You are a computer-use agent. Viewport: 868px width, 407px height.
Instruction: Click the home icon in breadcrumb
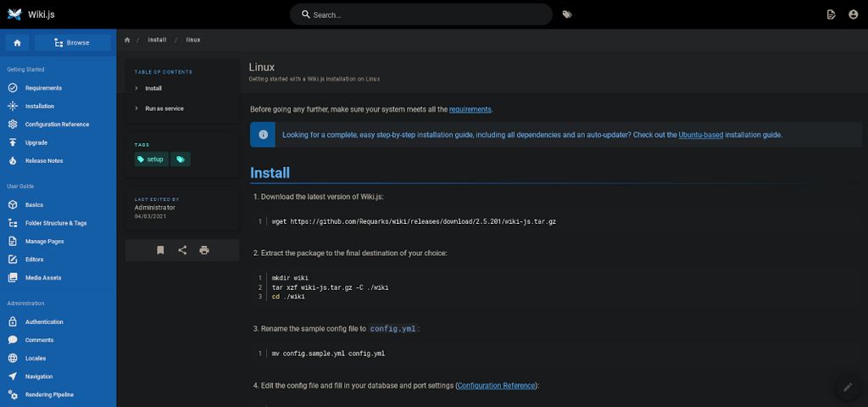127,40
